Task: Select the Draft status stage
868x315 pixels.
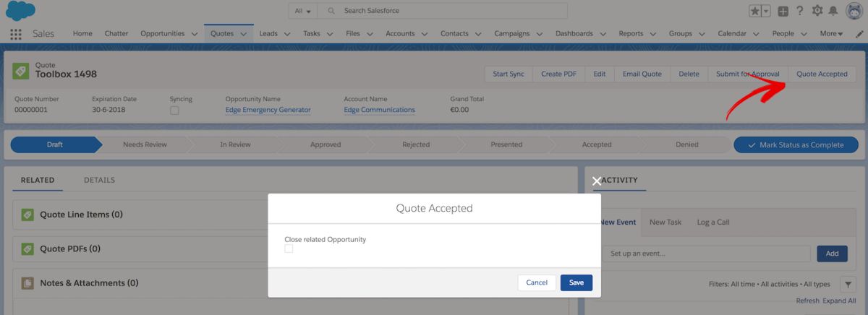Action: pyautogui.click(x=55, y=144)
